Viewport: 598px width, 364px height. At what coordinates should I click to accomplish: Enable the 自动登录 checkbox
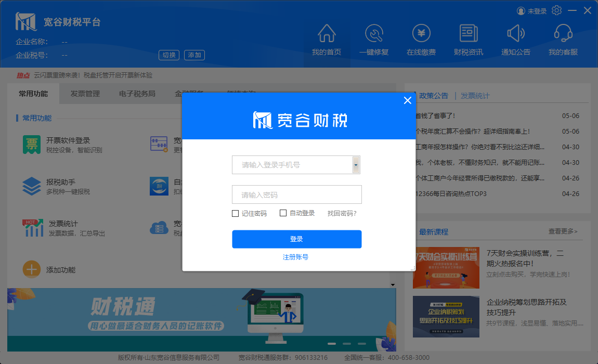pos(283,213)
